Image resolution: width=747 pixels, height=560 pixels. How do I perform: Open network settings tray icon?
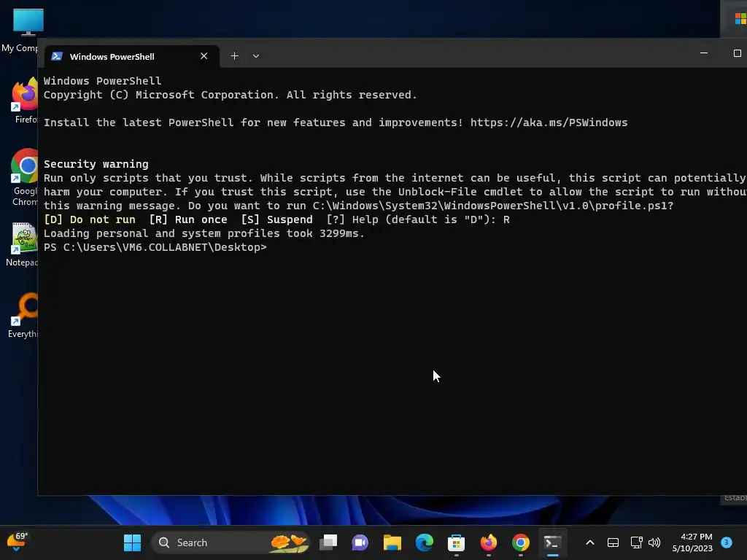coord(636,542)
